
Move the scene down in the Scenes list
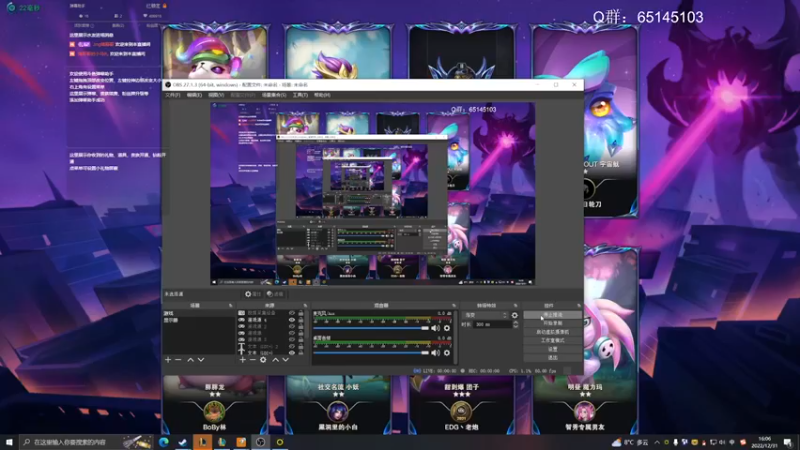tap(201, 360)
